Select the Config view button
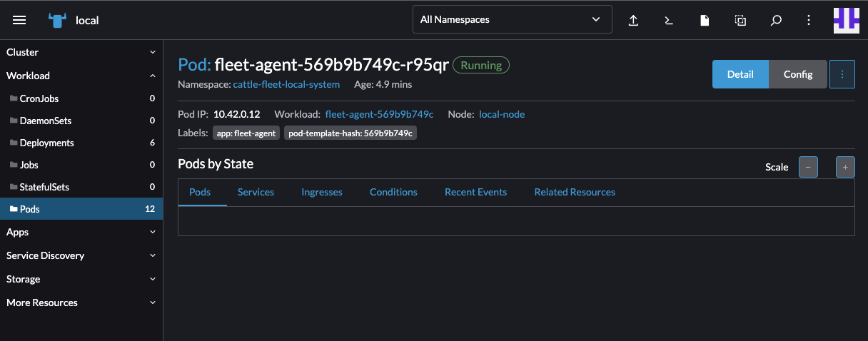Image resolution: width=868 pixels, height=341 pixels. coord(798,74)
